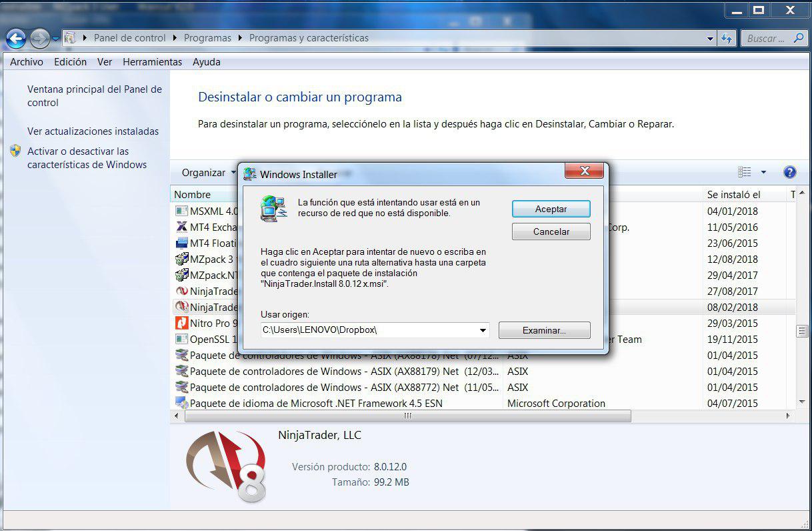
Task: Click the vertical scrollbar down arrow
Action: point(802,402)
